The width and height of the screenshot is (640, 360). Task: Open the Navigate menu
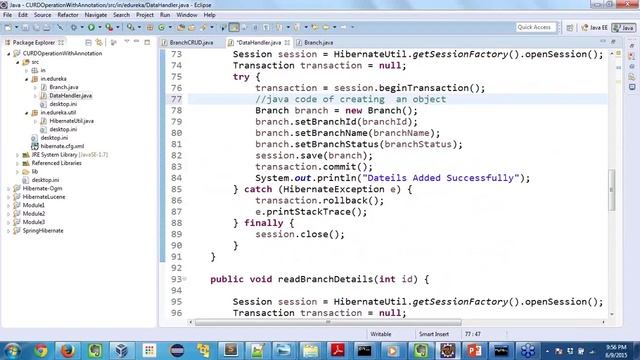click(x=96, y=15)
